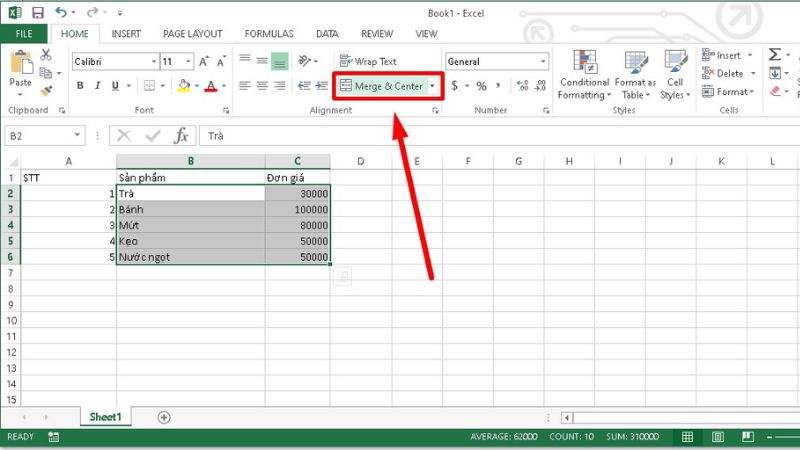Expand the Fill Color dropdown arrow

point(197,86)
